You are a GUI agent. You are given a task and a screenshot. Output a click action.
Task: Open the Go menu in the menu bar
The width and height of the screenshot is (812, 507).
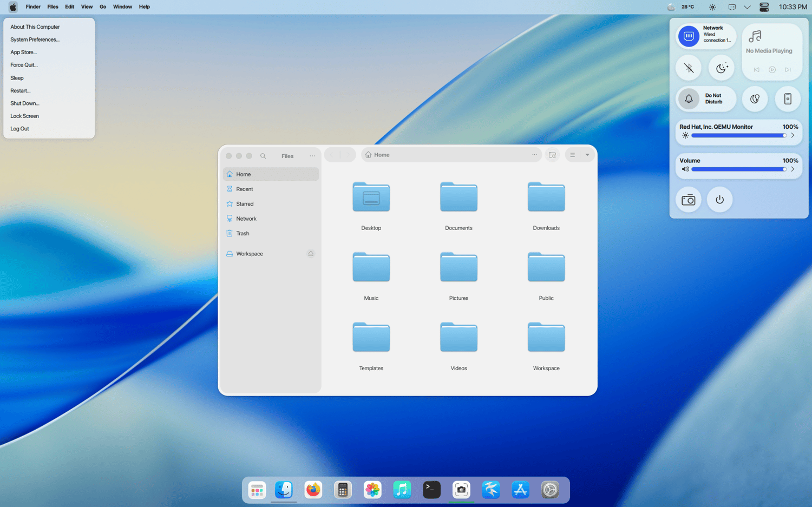coord(103,7)
